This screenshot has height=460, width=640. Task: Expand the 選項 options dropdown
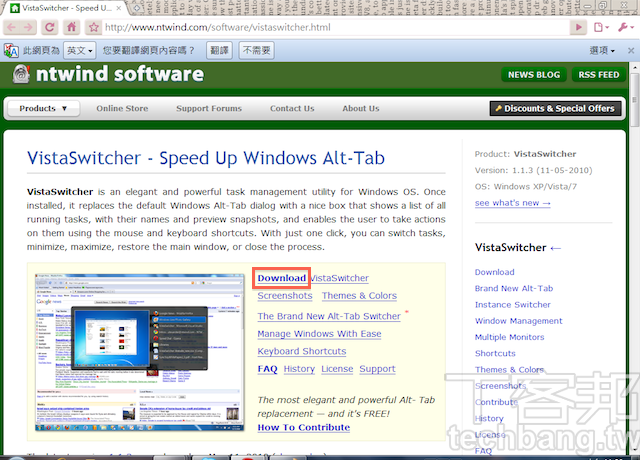click(x=603, y=50)
